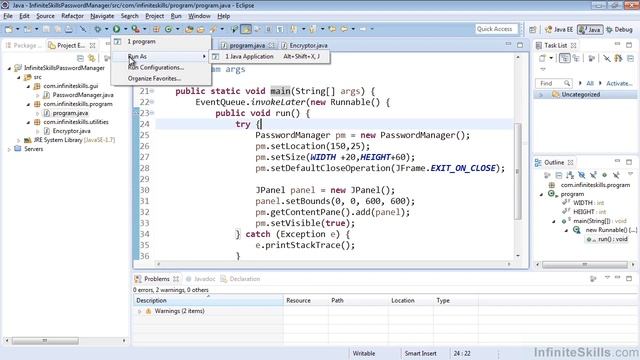Toggle Sort alphabetically in Outline view
The image size is (640, 360).
pos(570,175)
